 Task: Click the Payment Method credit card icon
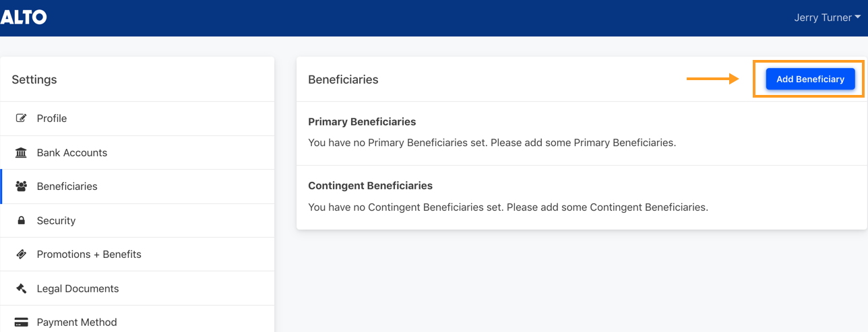click(x=21, y=323)
